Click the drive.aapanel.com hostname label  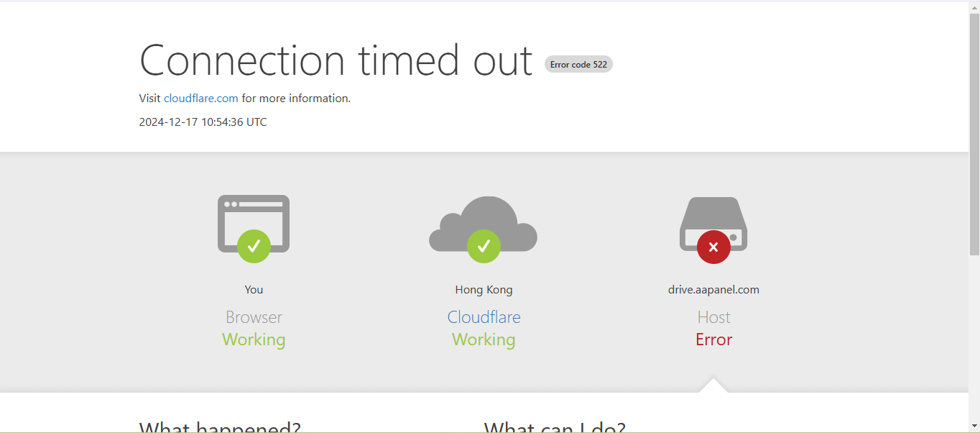[713, 289]
